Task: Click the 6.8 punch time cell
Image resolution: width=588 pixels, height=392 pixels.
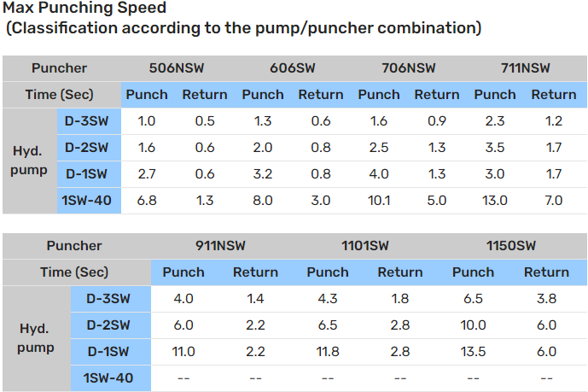Action: tap(147, 201)
